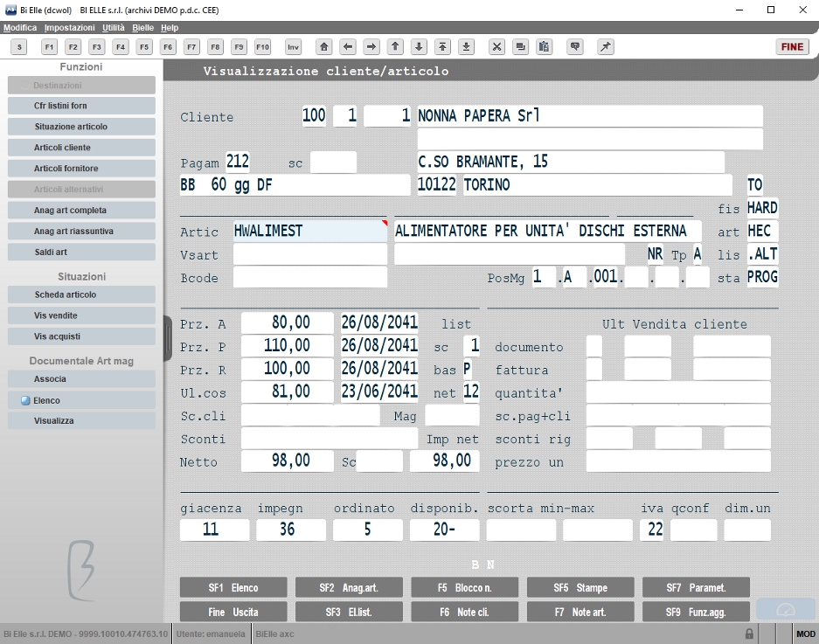Screen dimensions: 819x644
Task: Open Scheda articolo in Situazioni
Action: point(81,294)
